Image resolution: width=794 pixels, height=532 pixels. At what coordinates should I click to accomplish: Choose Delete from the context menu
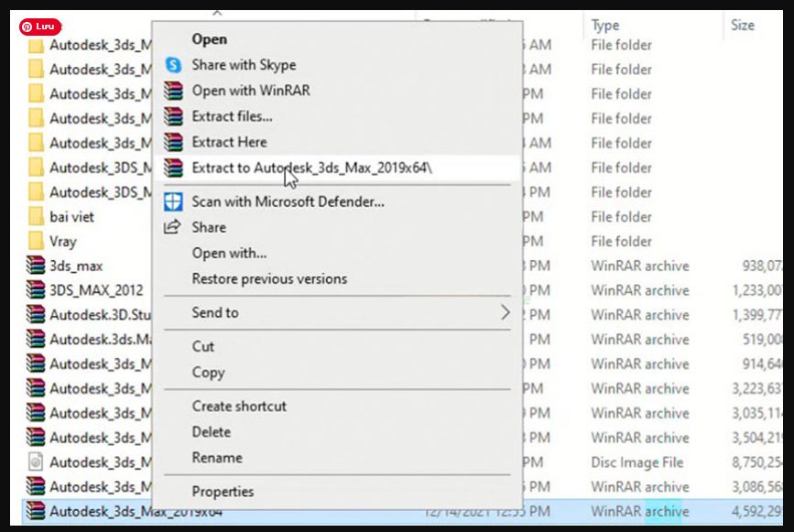(212, 432)
